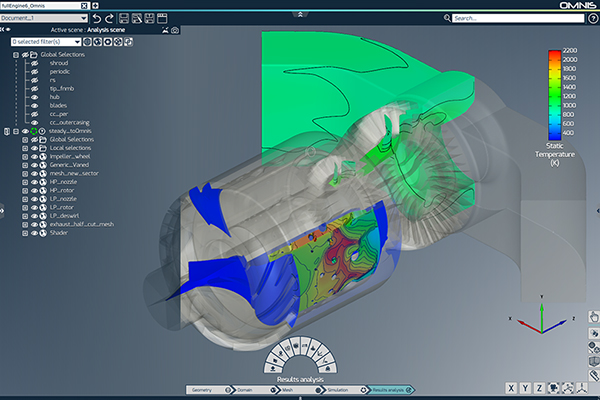Click the spray/paint tool in right toolbar
The width and height of the screenshot is (600, 400).
pos(594,333)
